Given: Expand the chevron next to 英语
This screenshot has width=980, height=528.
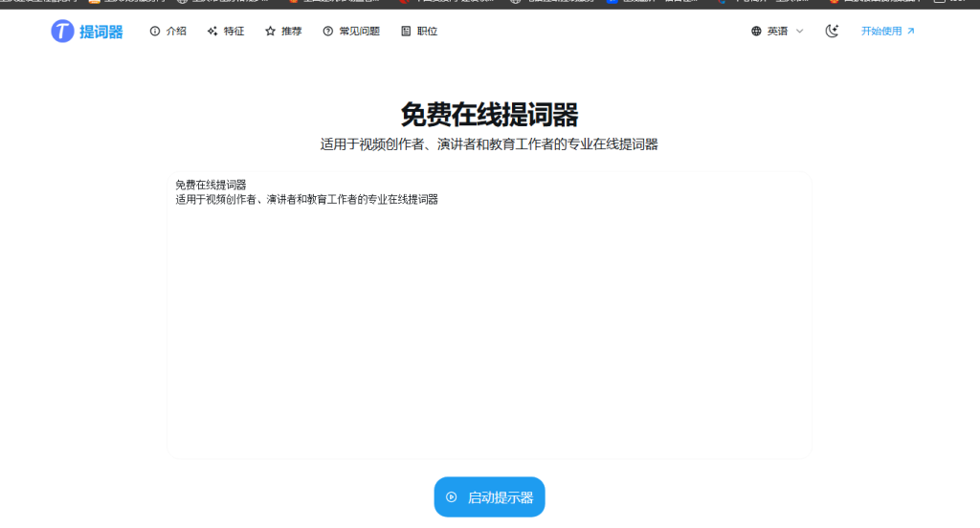Looking at the screenshot, I should (x=800, y=32).
